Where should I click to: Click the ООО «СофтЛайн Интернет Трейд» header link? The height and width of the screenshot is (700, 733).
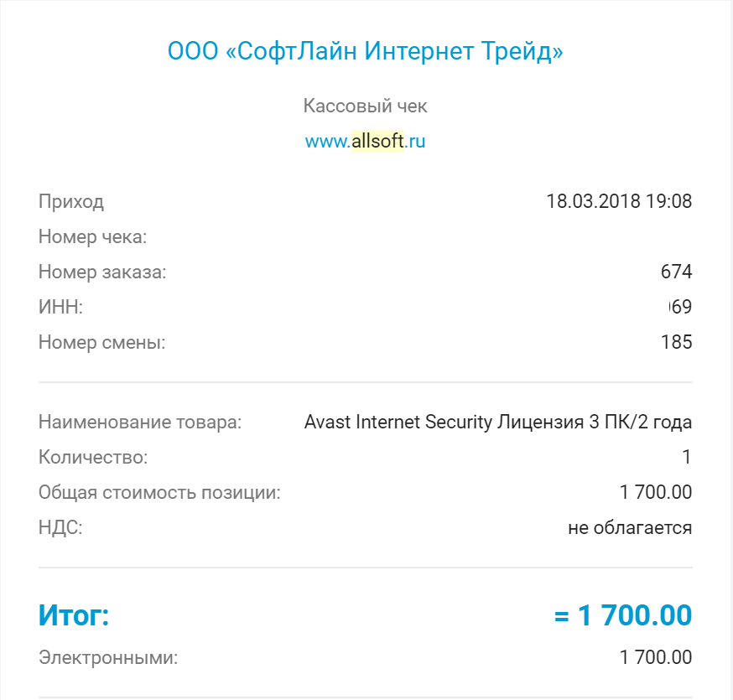pos(366,52)
